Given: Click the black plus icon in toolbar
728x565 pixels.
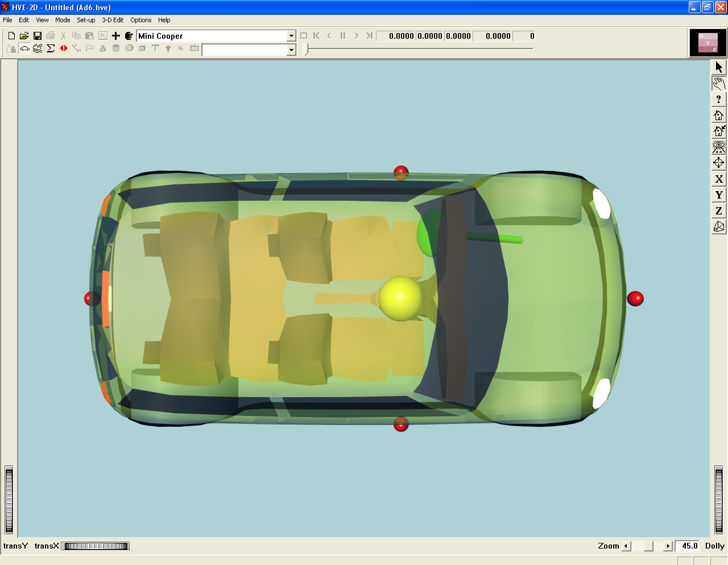Looking at the screenshot, I should tap(116, 36).
